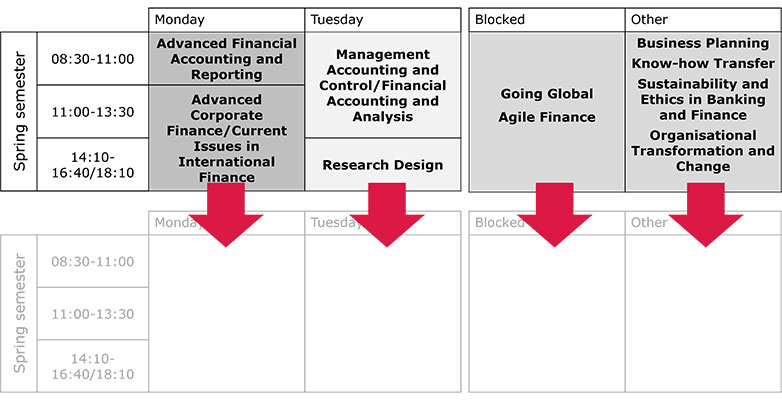782x400 pixels.
Task: Click Advanced Financial Accounting and Reporting cell
Action: coord(226,59)
